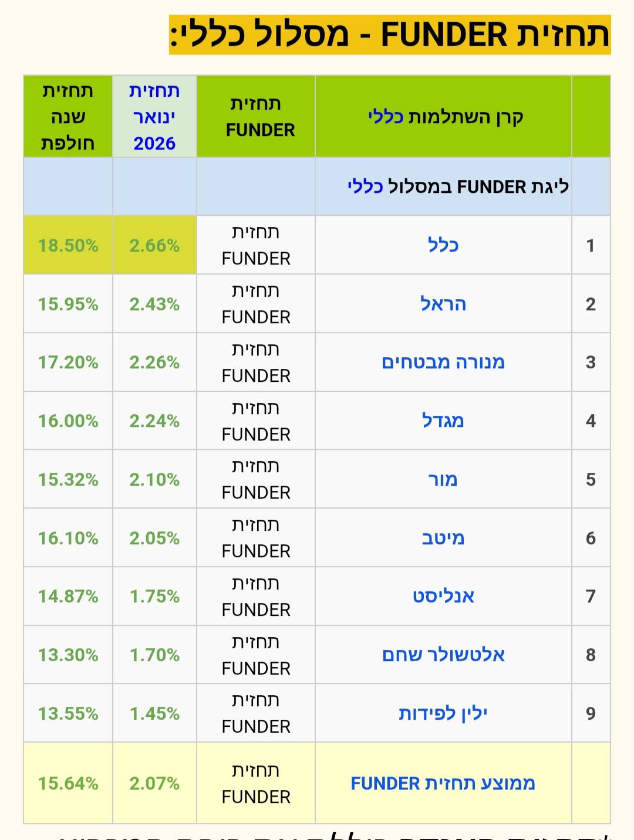Click כללי link in ליגת FUNDER row
The image size is (634, 840).
click(365, 187)
